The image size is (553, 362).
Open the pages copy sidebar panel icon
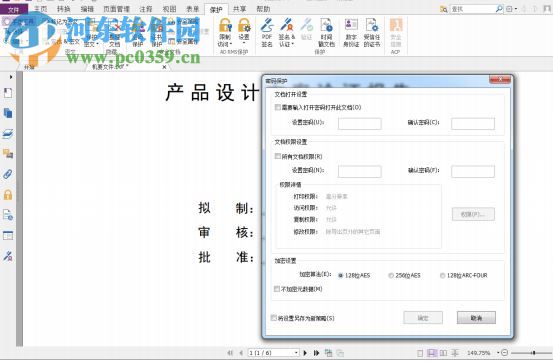point(8,113)
